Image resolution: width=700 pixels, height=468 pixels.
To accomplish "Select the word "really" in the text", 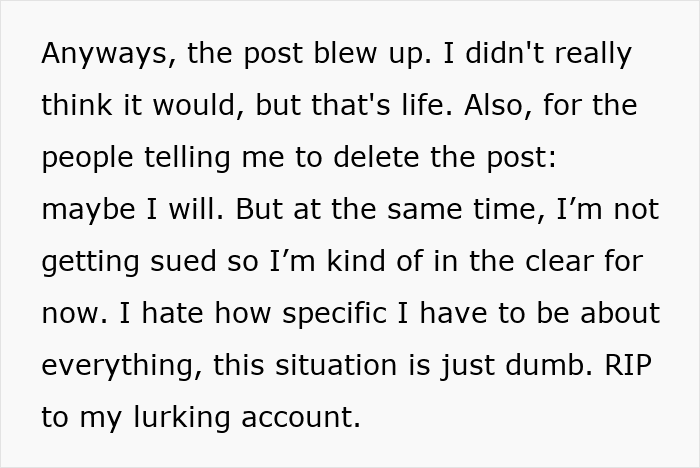I will (593, 54).
